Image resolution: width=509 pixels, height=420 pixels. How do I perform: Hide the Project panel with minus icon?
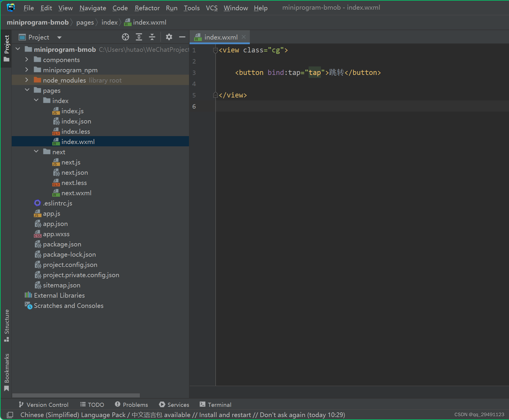(182, 37)
